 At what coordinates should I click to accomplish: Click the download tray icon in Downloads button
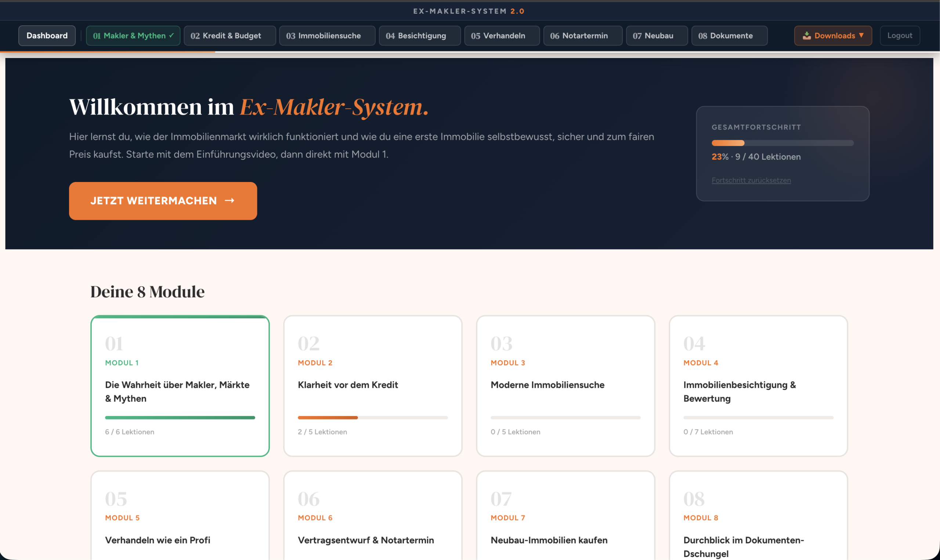(x=806, y=36)
